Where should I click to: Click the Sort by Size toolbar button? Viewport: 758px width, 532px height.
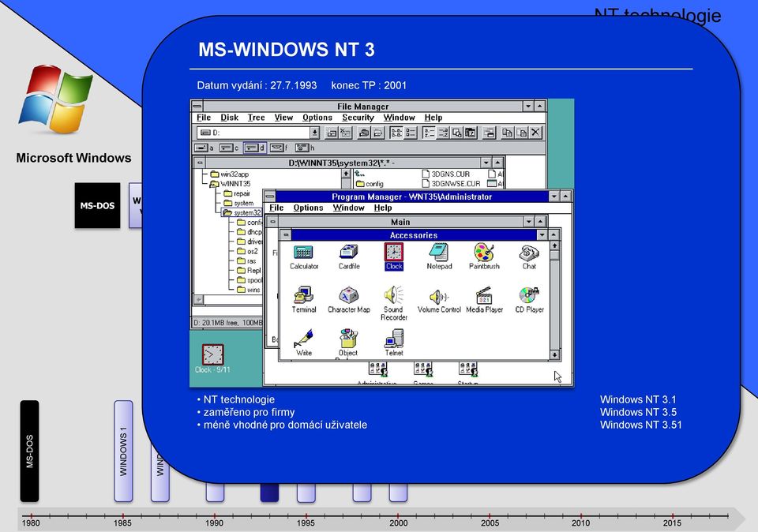tap(457, 133)
